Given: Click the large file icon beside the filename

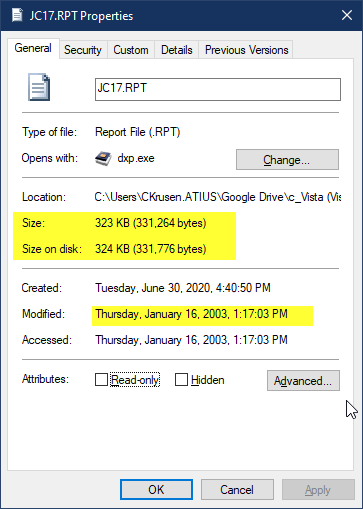Looking at the screenshot, I should pos(39,87).
